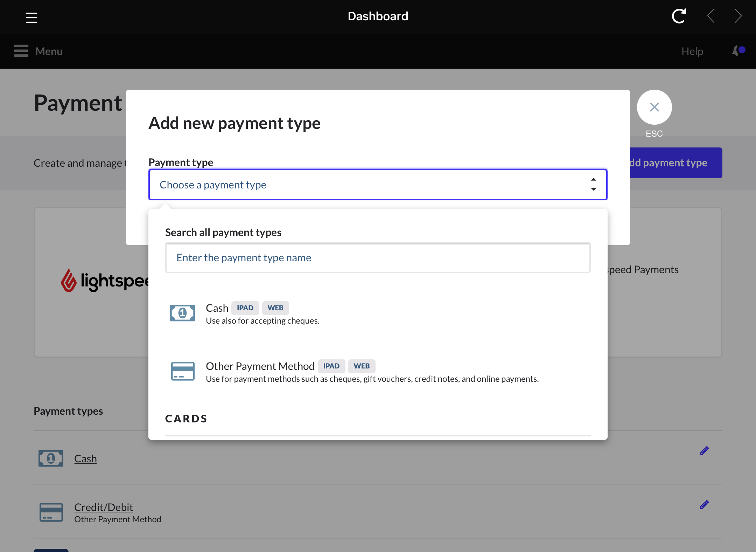Open notifications bell icon
This screenshot has width=756, height=552.
(x=738, y=51)
